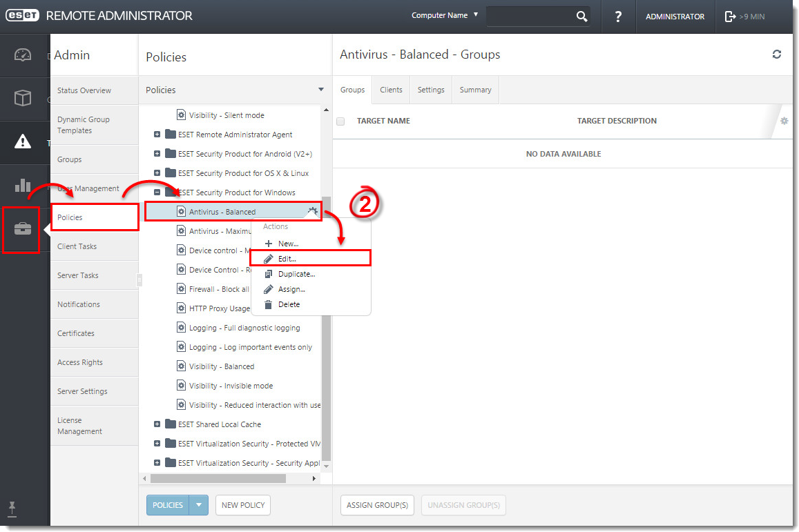Collapse ESET Security Product for Windows folder
799x532 pixels.
(157, 193)
